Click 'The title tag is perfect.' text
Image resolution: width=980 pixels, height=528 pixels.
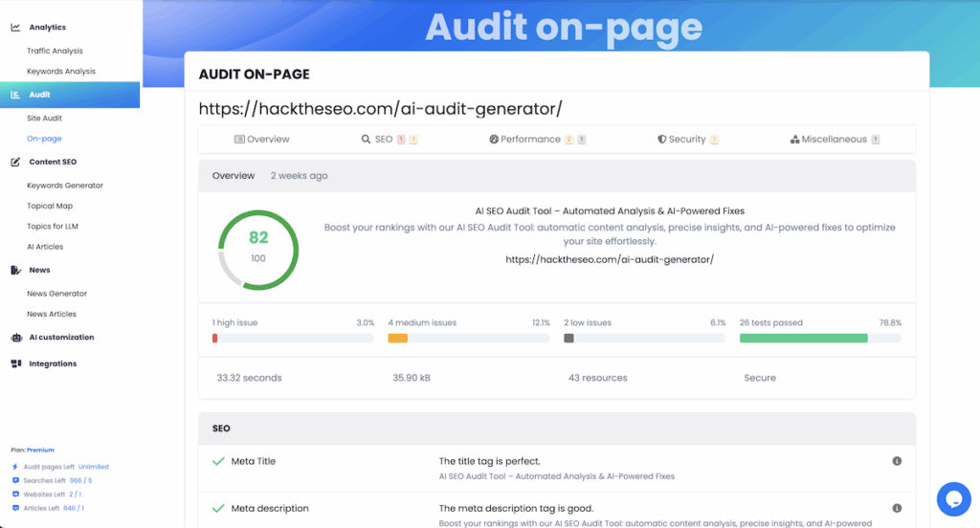click(489, 461)
